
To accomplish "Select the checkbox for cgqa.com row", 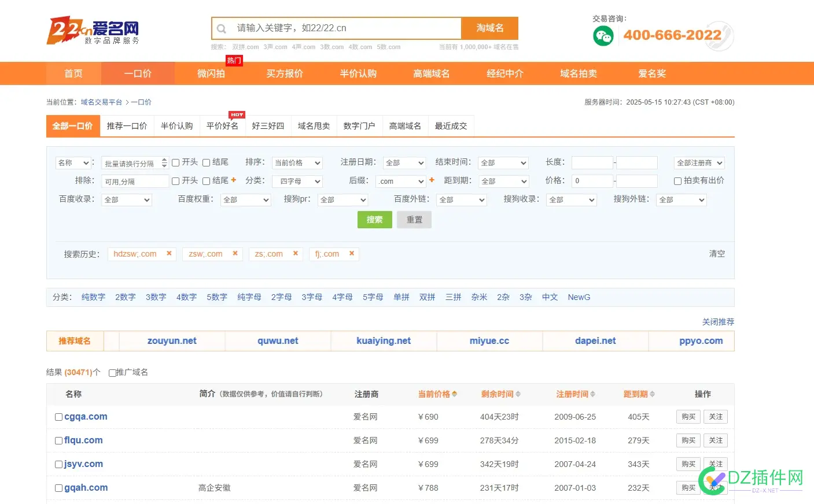I will tap(58, 416).
